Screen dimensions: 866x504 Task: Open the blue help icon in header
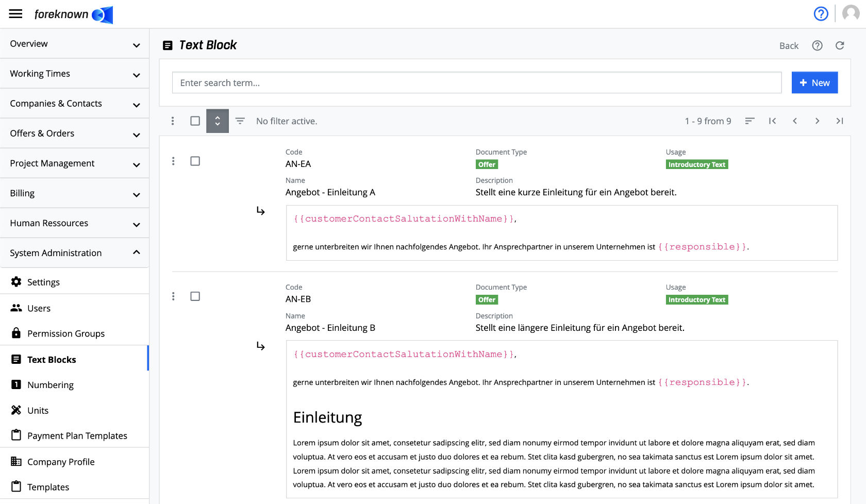[x=821, y=14]
